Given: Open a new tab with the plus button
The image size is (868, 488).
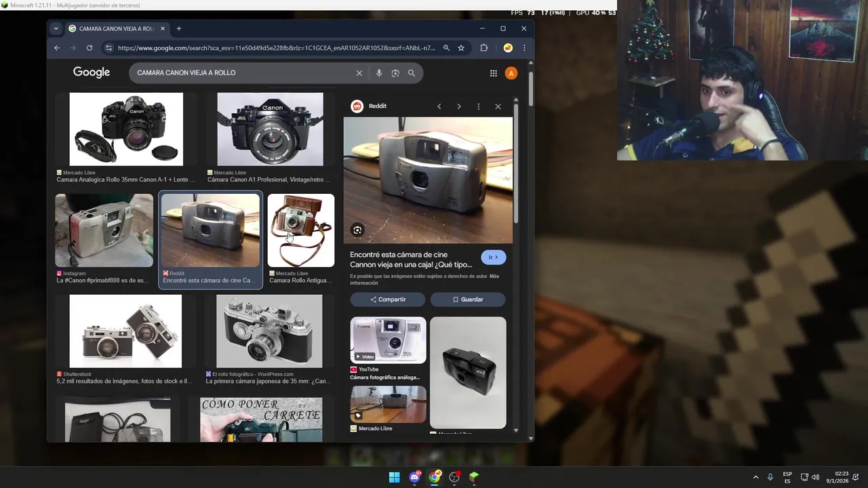Looking at the screenshot, I should (179, 28).
